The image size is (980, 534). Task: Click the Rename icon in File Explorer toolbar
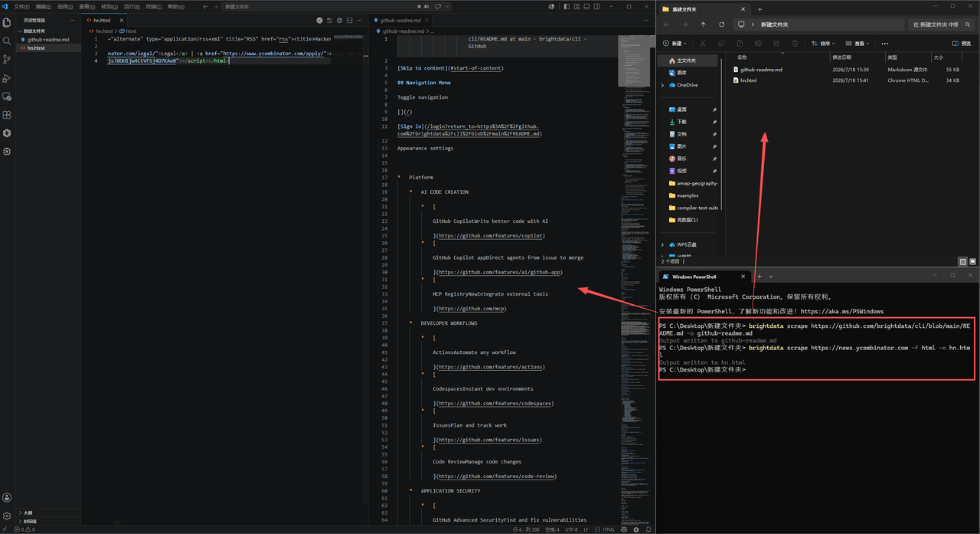pos(758,44)
